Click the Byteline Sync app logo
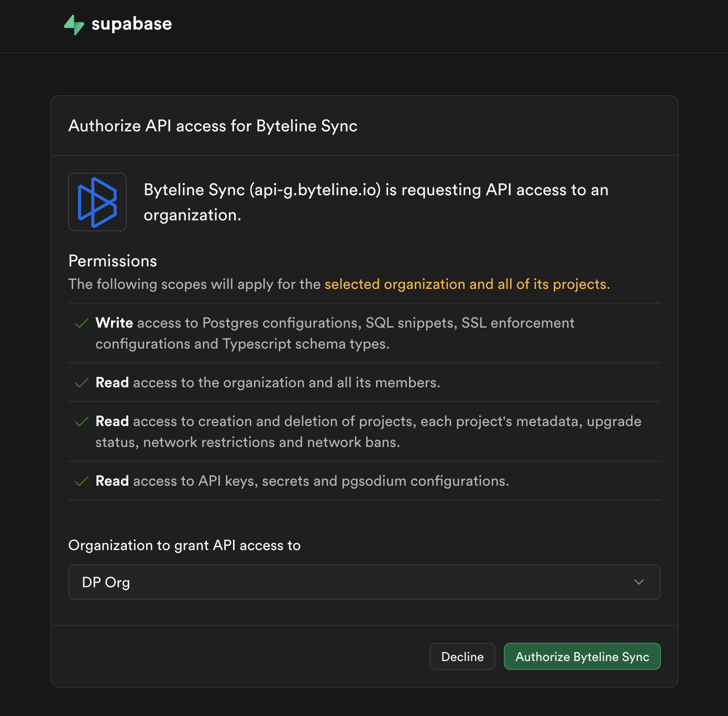728x716 pixels. (x=97, y=202)
